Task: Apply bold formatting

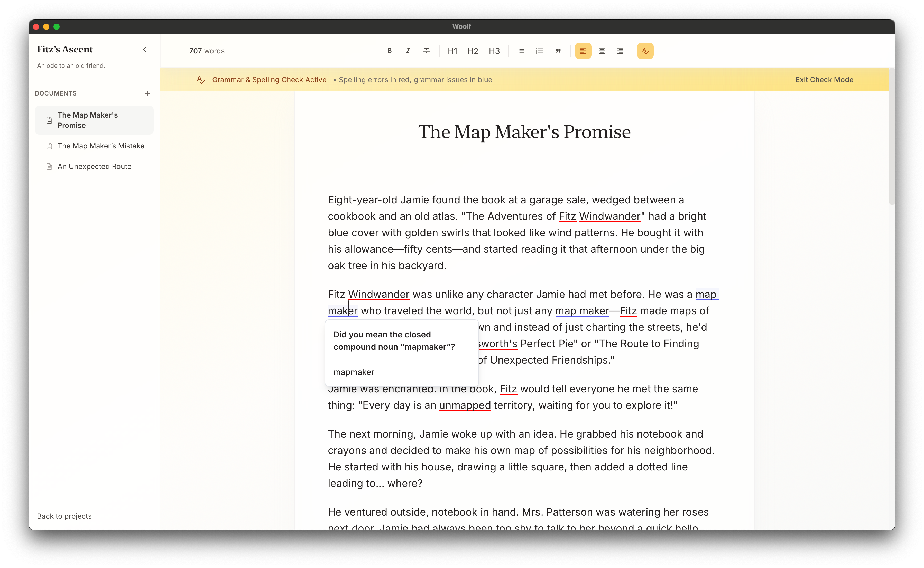Action: 390,51
